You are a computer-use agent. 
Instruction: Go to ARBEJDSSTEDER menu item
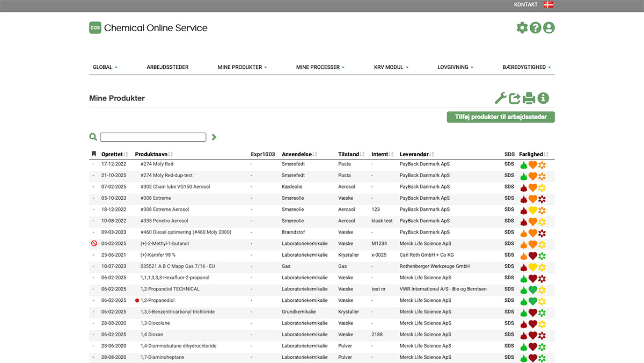[x=167, y=67]
